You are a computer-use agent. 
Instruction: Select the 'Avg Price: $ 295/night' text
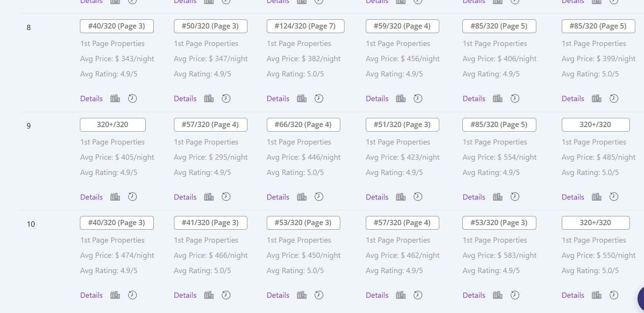[x=211, y=157]
